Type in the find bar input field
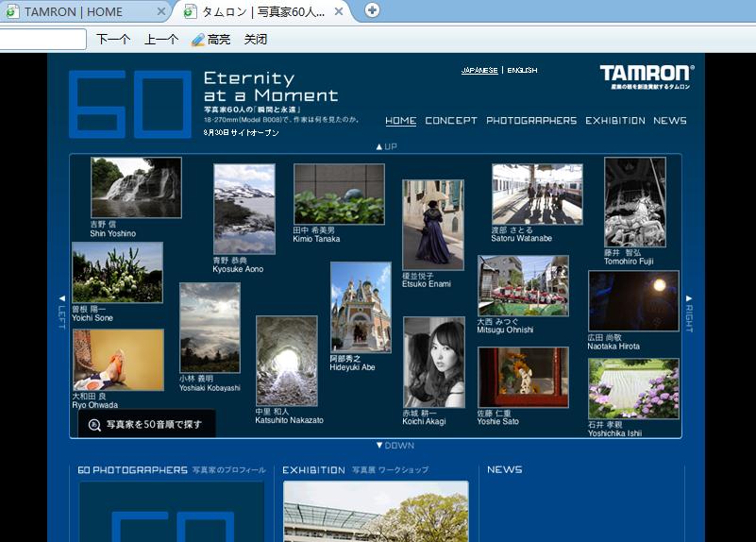 (x=42, y=40)
